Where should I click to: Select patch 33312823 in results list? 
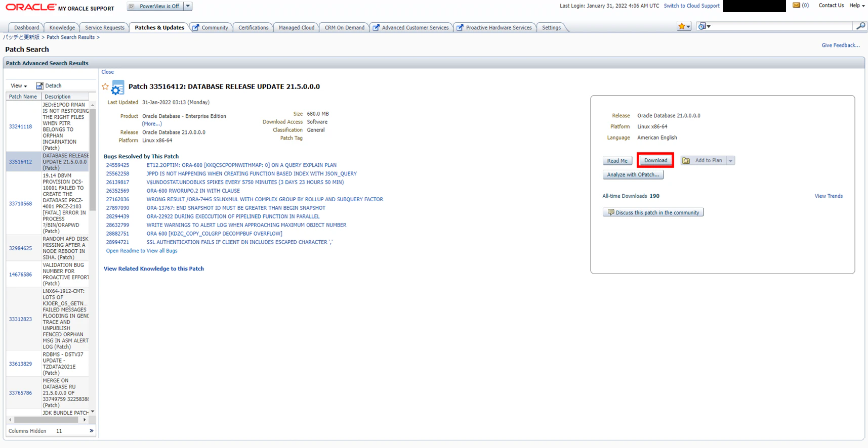tap(20, 319)
